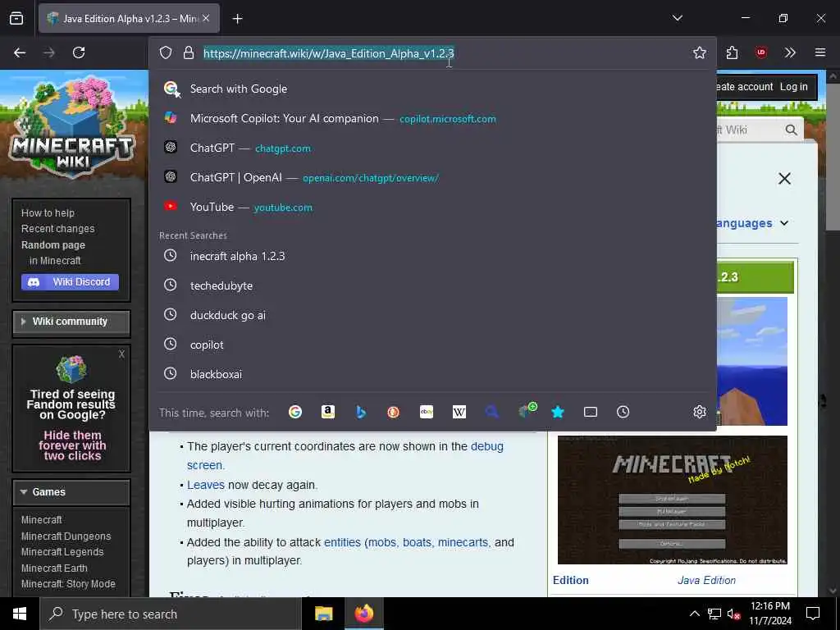This screenshot has height=630, width=840.
Task: Open Windows Start menu
Action: point(20,614)
